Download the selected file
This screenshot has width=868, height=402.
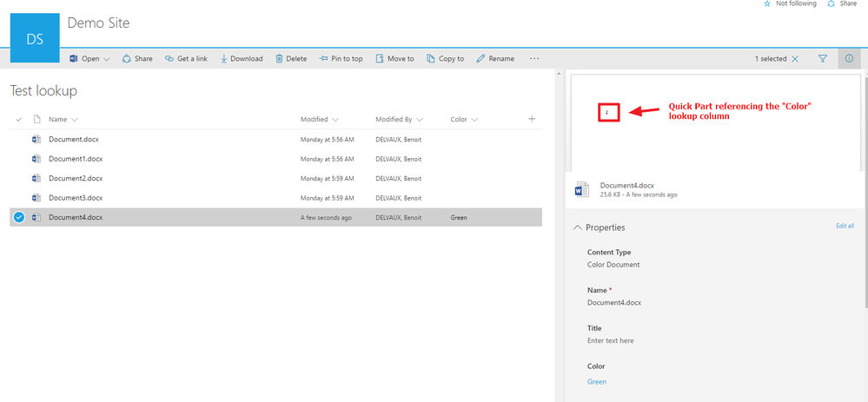(x=242, y=59)
